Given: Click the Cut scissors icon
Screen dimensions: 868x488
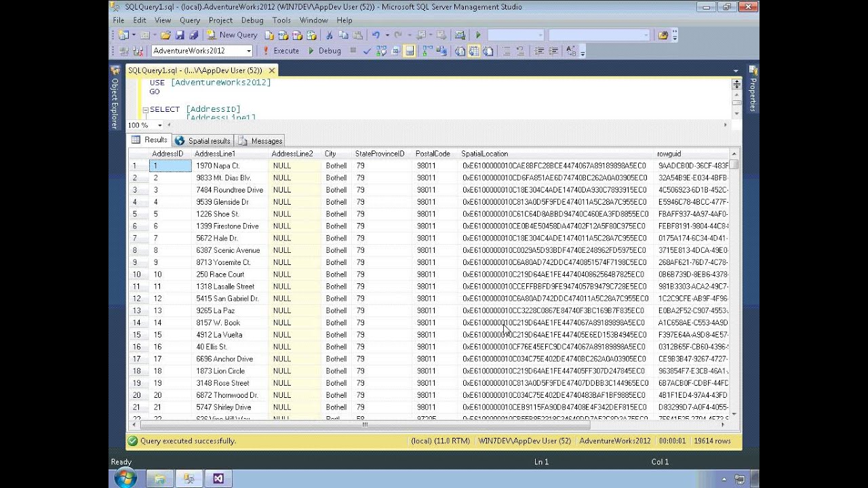Looking at the screenshot, I should click(329, 35).
